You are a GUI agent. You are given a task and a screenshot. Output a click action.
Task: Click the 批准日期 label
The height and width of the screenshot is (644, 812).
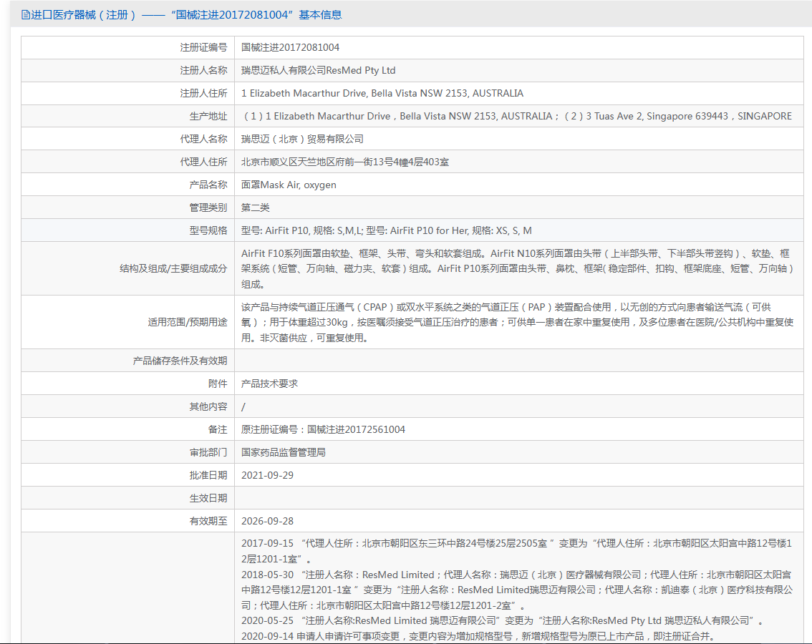(208, 475)
